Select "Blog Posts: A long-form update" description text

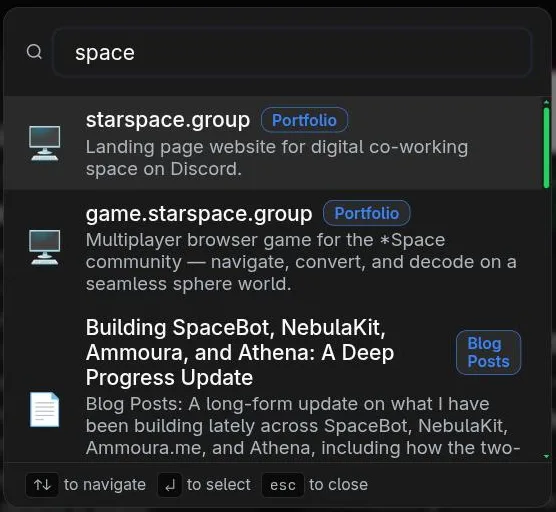click(x=302, y=425)
